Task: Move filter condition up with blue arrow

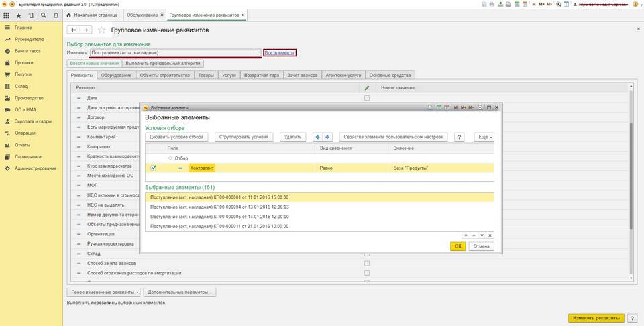Action: click(x=318, y=137)
